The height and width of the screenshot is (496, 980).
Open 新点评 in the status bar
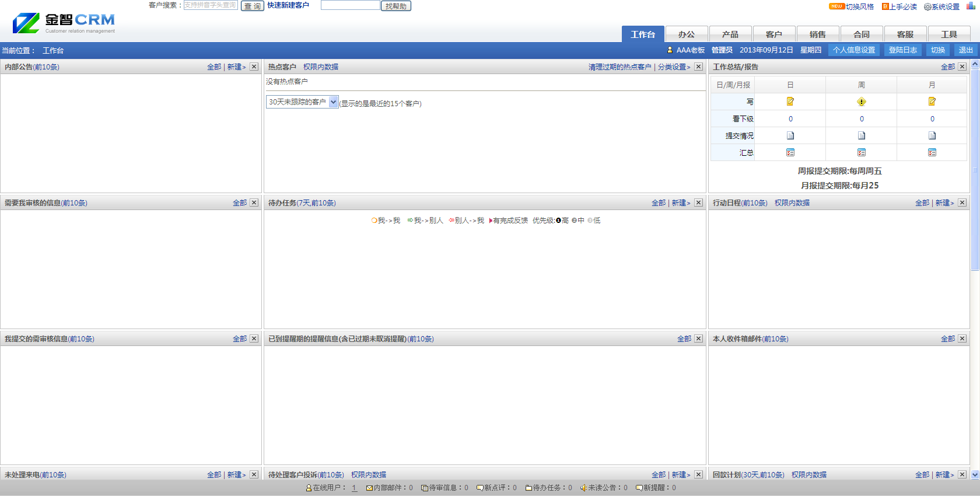pyautogui.click(x=496, y=488)
